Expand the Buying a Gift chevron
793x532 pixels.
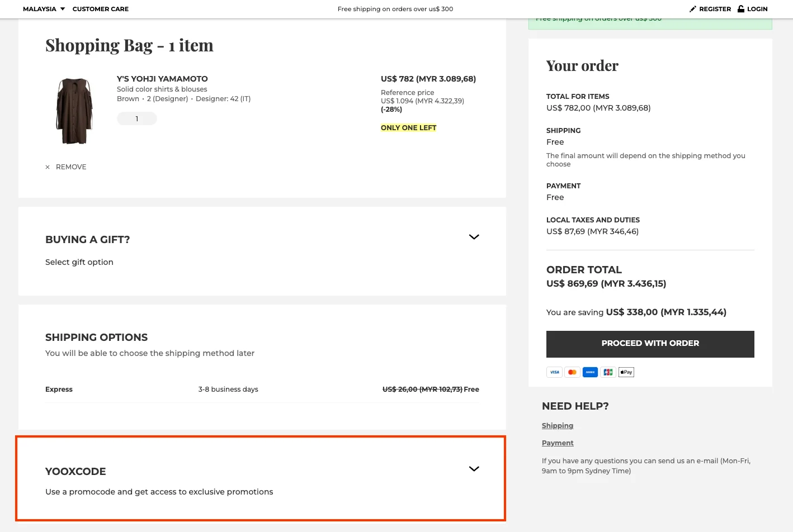point(474,237)
